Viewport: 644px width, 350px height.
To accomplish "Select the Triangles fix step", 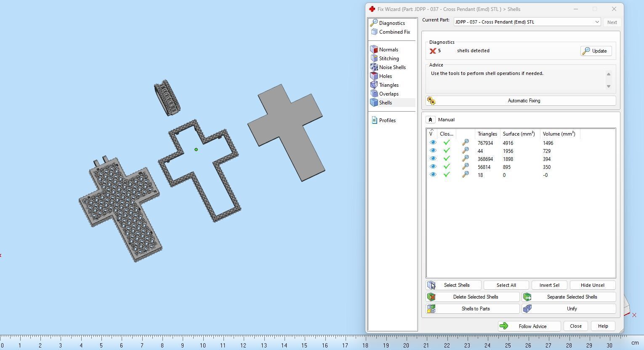I will point(389,85).
